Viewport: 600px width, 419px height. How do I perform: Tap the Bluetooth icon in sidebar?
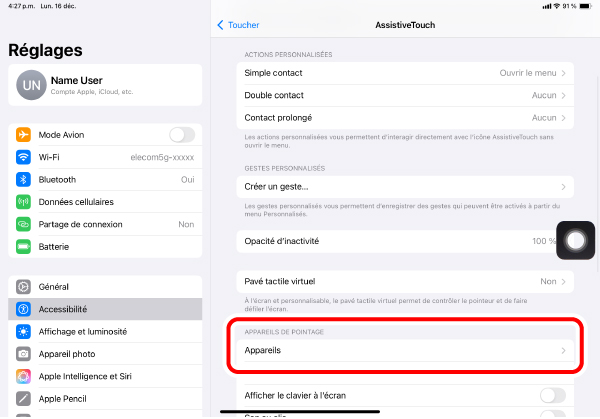pyautogui.click(x=24, y=180)
